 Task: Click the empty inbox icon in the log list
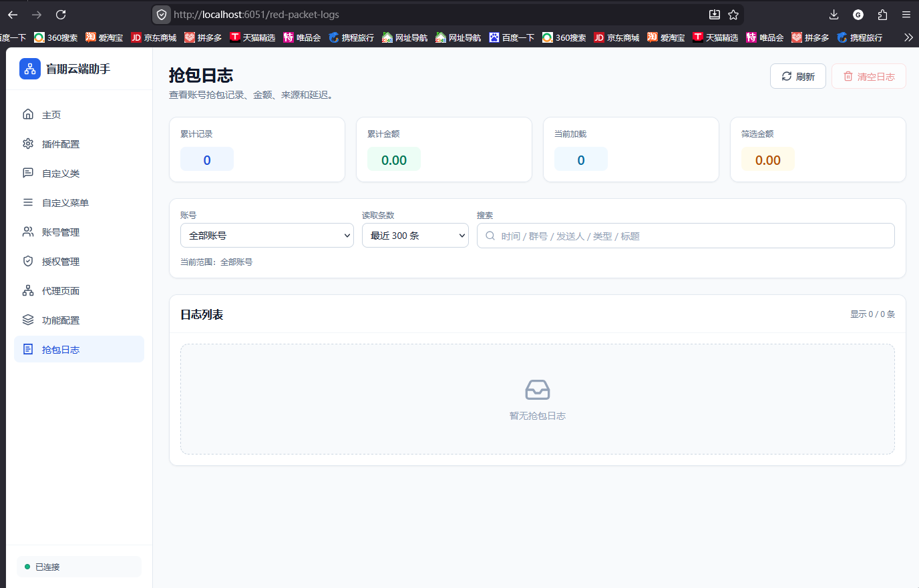[538, 390]
